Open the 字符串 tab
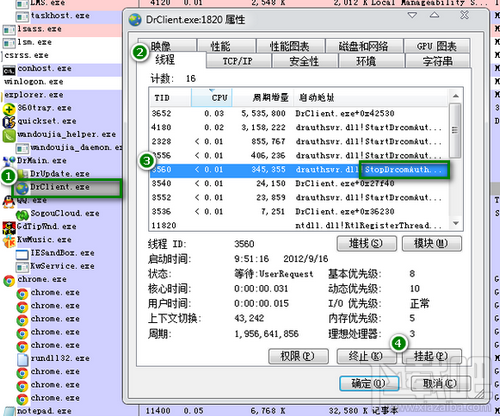Image resolution: width=500 pixels, height=417 pixels. [437, 61]
